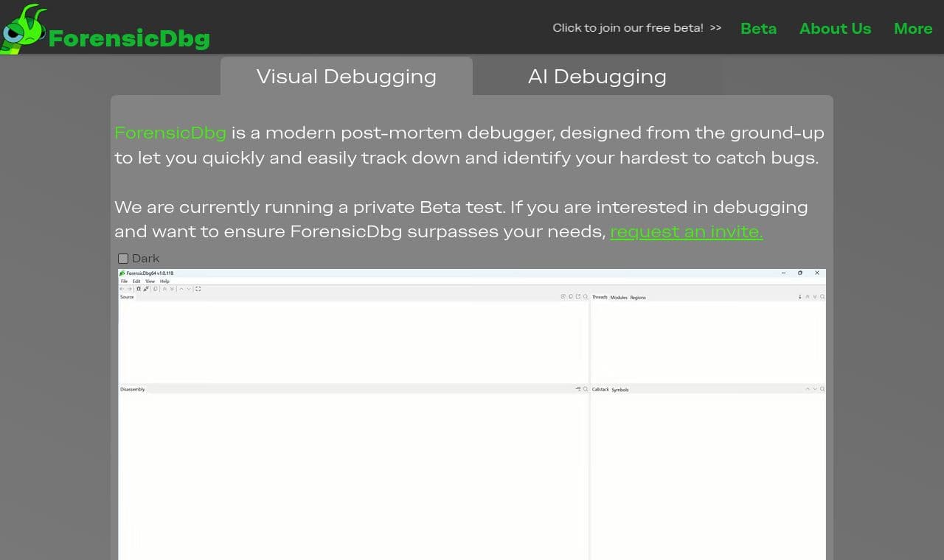Click the Source panel pop-out icon
Screen dimensions: 944x560
[x=578, y=296]
